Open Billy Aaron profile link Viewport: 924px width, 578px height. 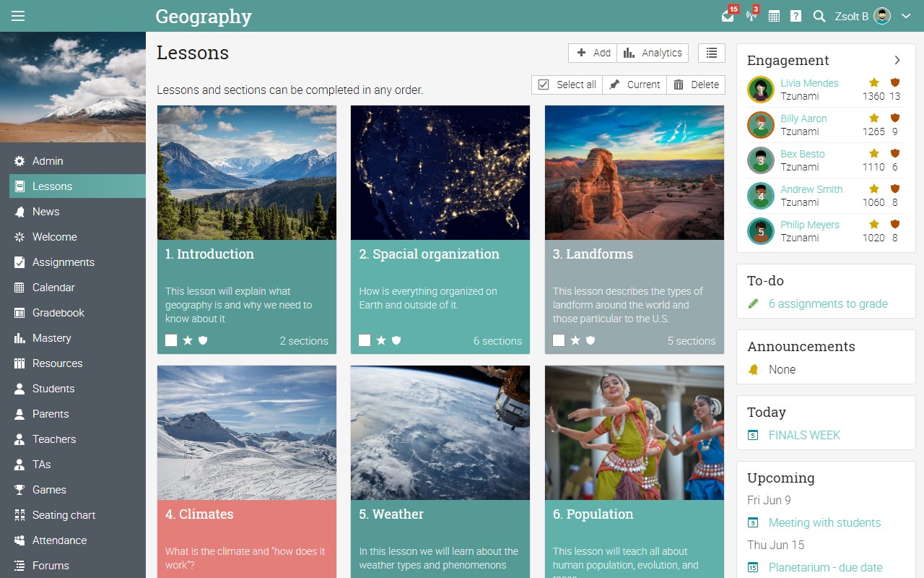(x=803, y=118)
